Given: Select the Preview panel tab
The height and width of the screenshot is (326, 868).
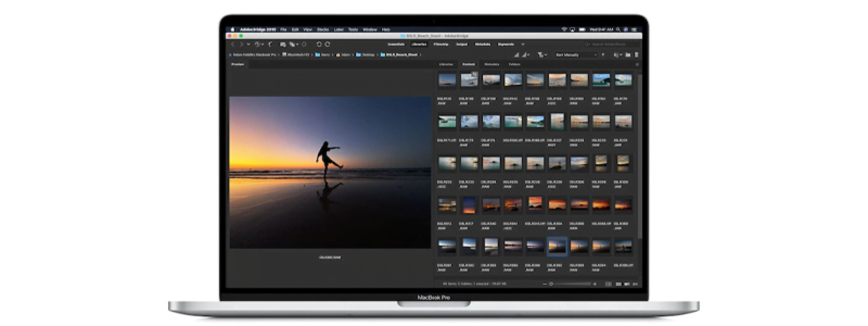Looking at the screenshot, I should [238, 64].
